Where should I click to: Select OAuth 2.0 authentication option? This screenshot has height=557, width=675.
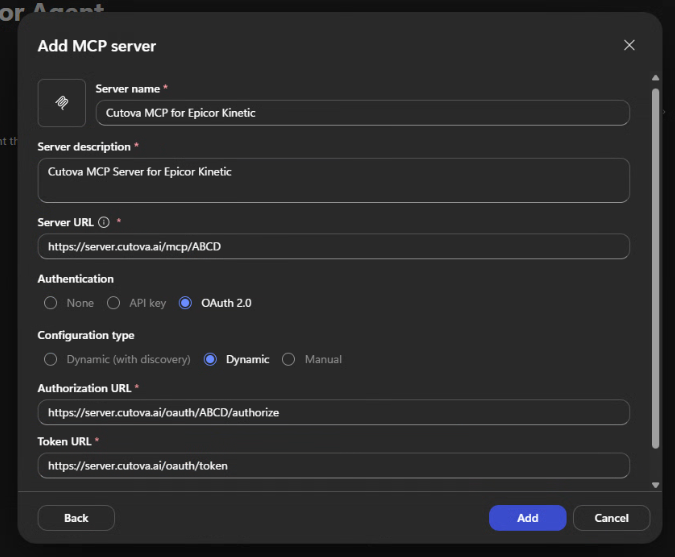[x=186, y=303]
